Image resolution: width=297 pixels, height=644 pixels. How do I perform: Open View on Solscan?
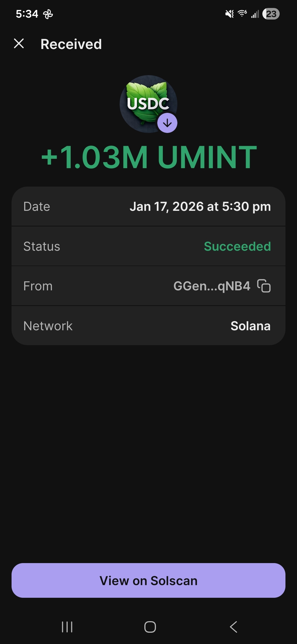[148, 580]
